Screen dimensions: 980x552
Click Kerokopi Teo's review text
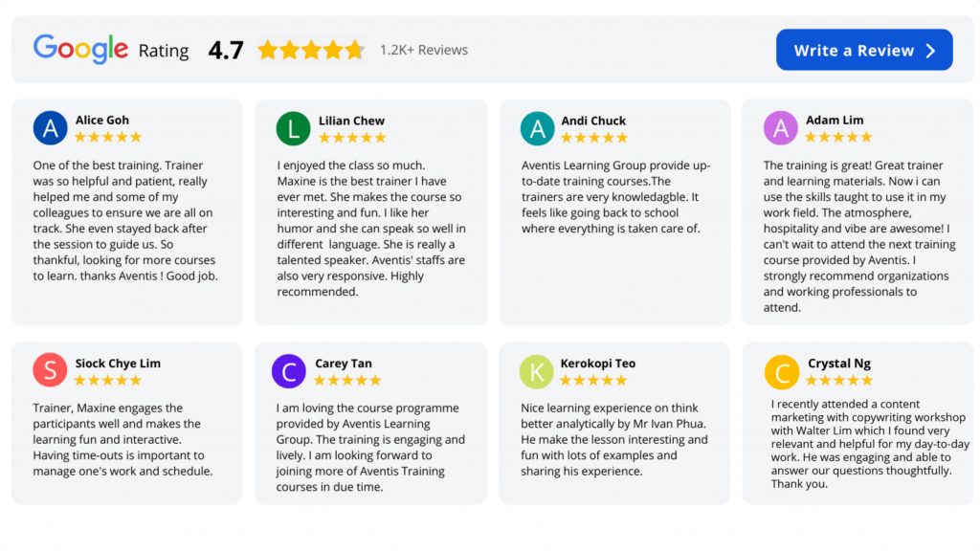[614, 439]
